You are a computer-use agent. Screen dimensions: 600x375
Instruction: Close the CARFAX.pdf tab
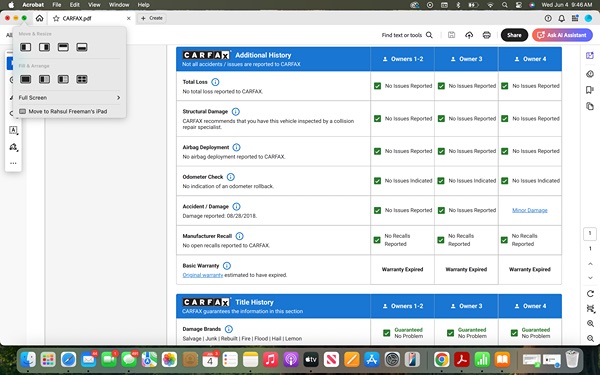coord(129,18)
